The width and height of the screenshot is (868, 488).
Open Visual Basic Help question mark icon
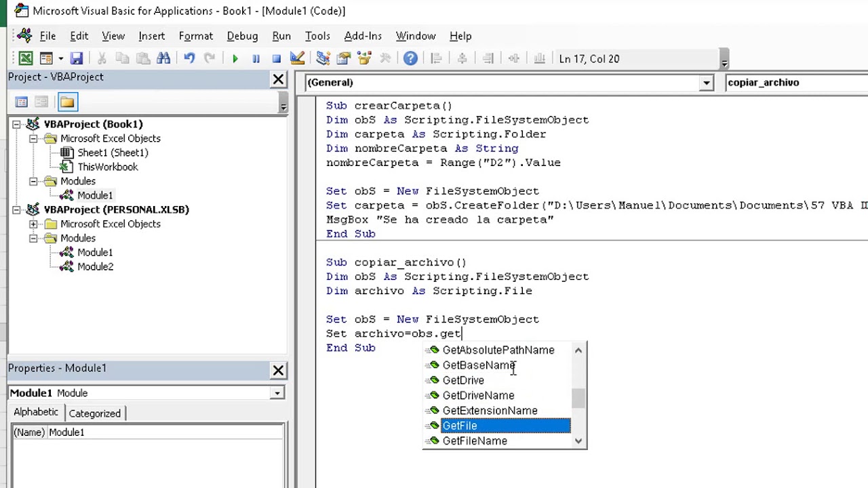[410, 59]
